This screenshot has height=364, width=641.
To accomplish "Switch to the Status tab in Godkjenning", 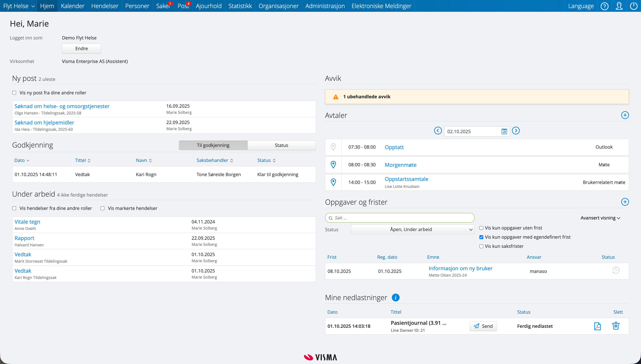I will click(x=281, y=145).
